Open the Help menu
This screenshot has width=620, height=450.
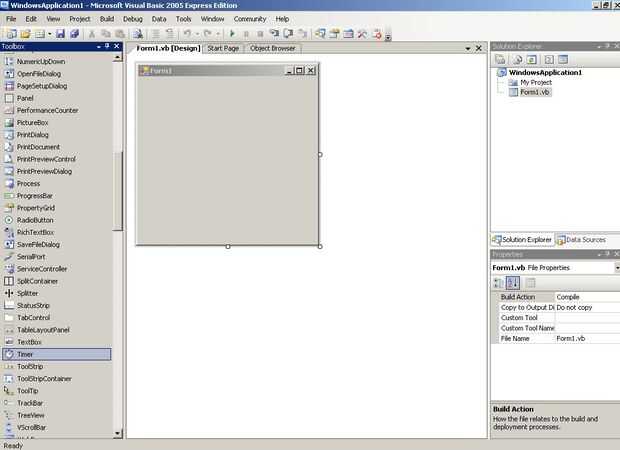(x=282, y=19)
